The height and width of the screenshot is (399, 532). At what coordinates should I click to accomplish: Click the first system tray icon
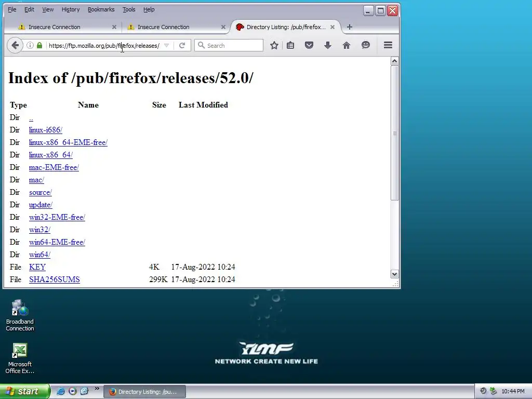(483, 391)
